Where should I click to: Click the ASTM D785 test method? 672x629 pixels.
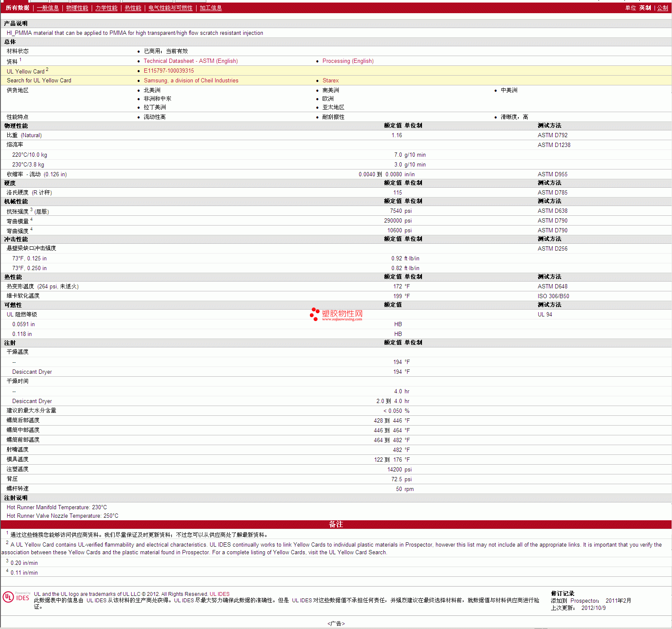tap(552, 192)
